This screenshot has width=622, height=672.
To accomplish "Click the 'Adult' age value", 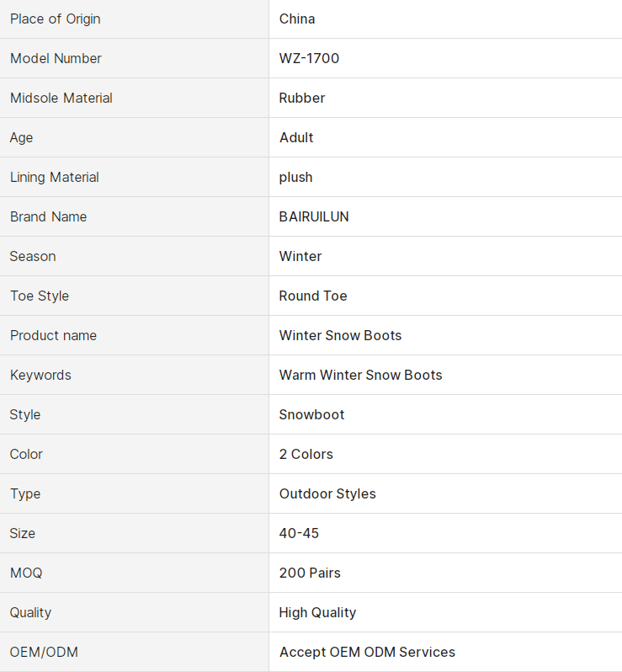I will pyautogui.click(x=296, y=137).
